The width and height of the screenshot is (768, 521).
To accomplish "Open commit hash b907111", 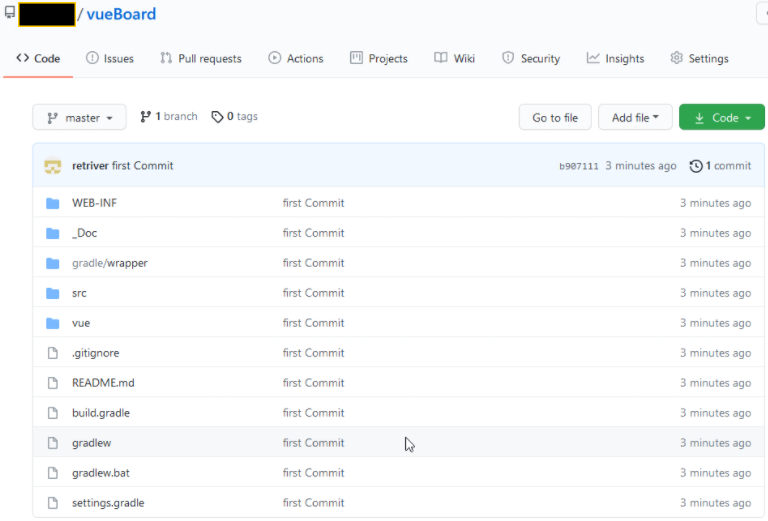I will [579, 166].
